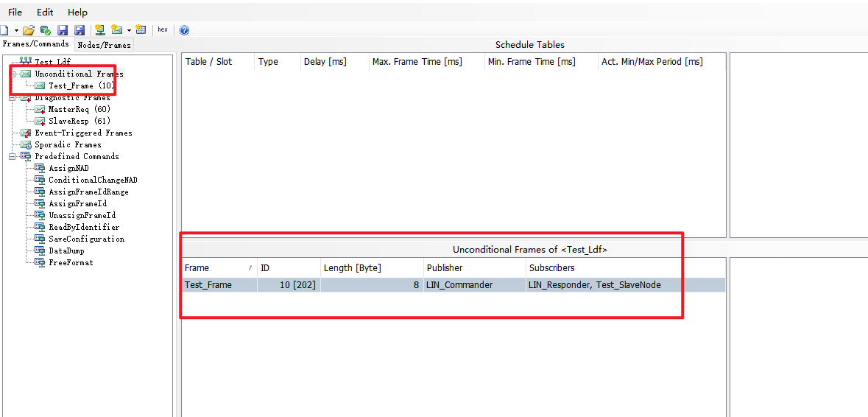Select the ReadByIdentifier command

(x=84, y=227)
